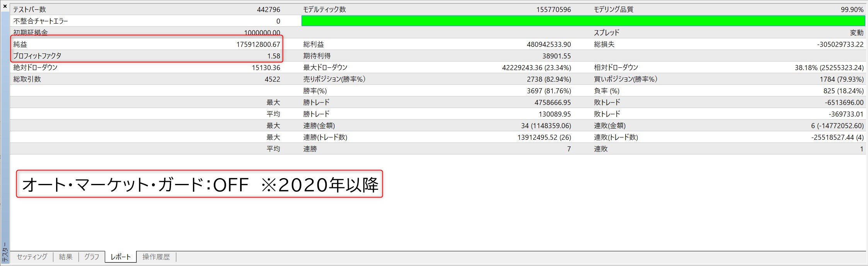This screenshot has height=266, width=868.
Task: Click the テストバー数 value 442796
Action: (x=268, y=10)
